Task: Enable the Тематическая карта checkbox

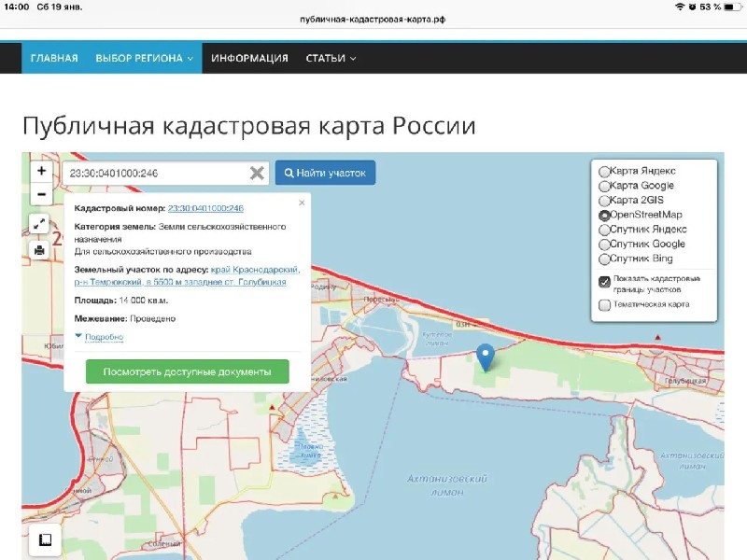Action: [x=605, y=304]
